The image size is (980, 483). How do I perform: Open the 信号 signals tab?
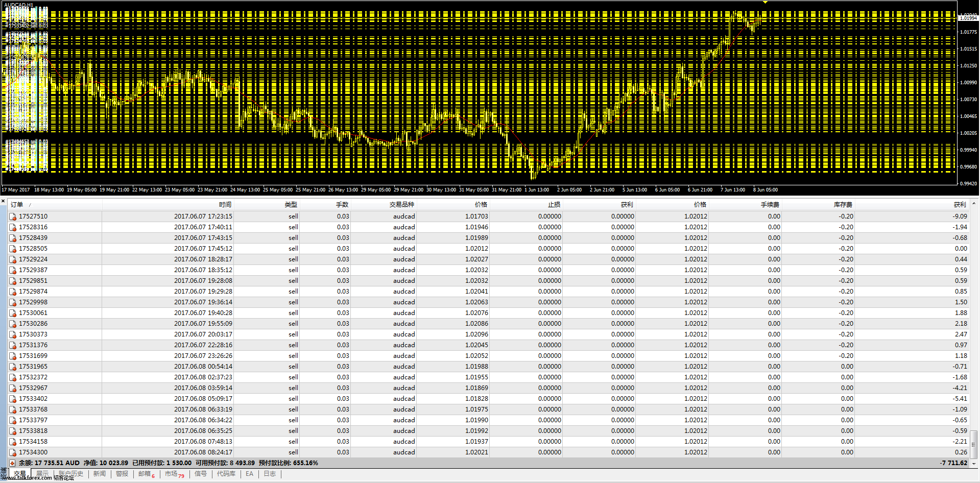pyautogui.click(x=201, y=474)
